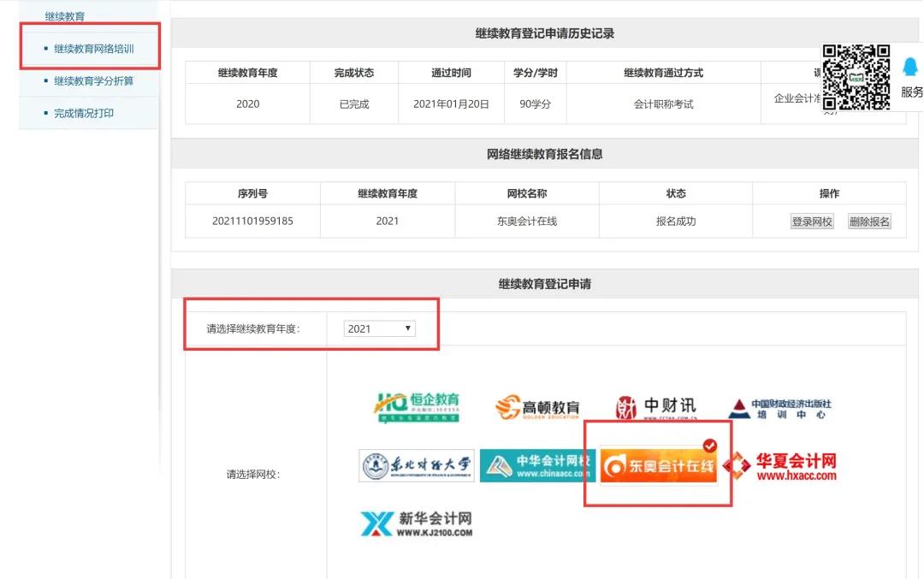Click 删除报名 to cancel registration
The image size is (924, 579).
pyautogui.click(x=869, y=221)
